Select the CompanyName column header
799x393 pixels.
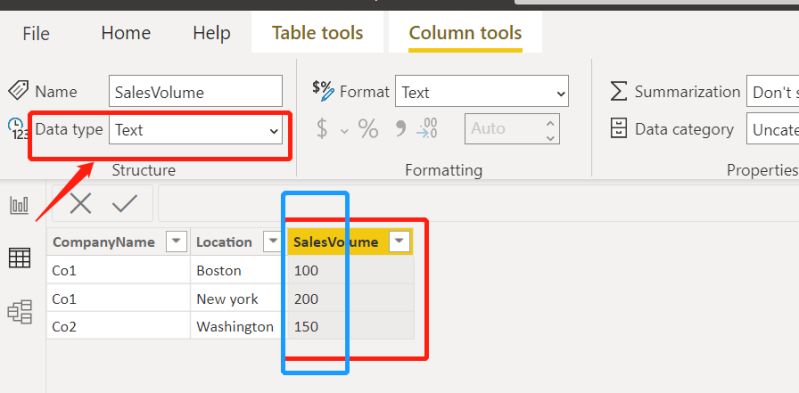click(103, 242)
